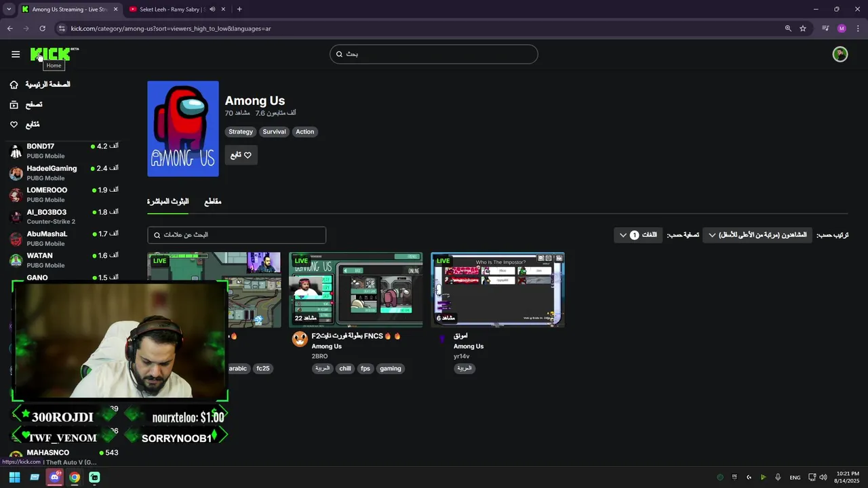Image resolution: width=868 pixels, height=488 pixels.
Task: View site information icon in the address bar
Action: [62, 28]
